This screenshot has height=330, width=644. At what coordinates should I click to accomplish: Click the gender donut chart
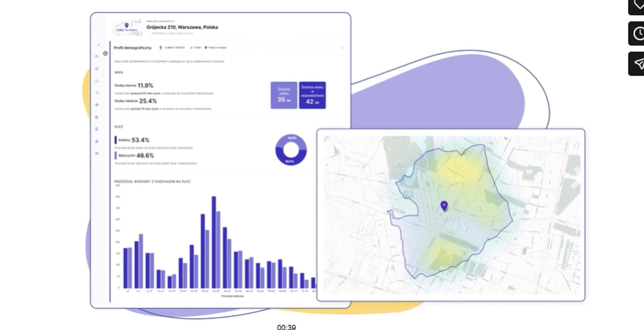pyautogui.click(x=291, y=150)
